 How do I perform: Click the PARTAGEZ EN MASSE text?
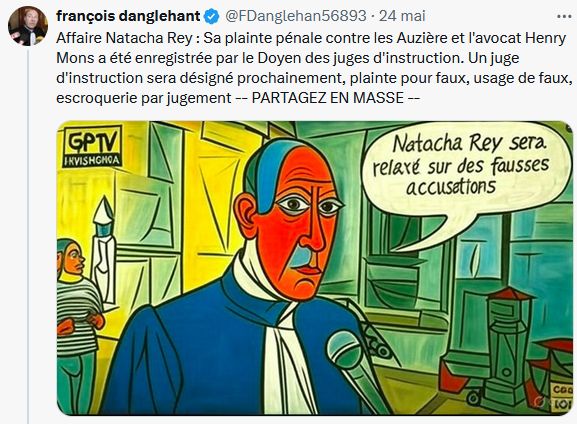pyautogui.click(x=328, y=98)
